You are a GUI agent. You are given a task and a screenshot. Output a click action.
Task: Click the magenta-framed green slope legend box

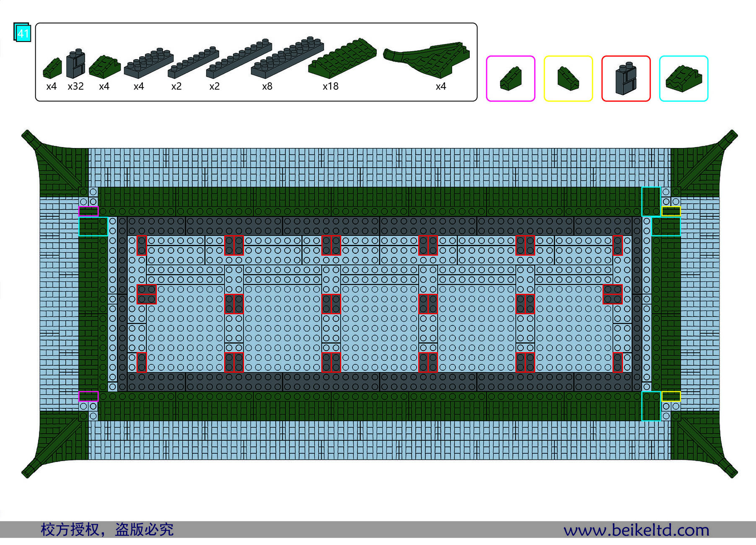(x=510, y=78)
